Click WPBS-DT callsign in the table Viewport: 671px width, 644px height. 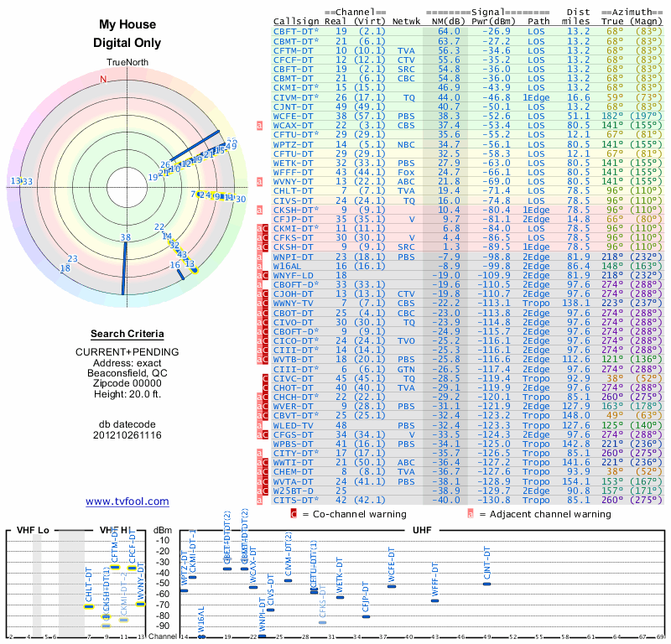click(x=293, y=444)
